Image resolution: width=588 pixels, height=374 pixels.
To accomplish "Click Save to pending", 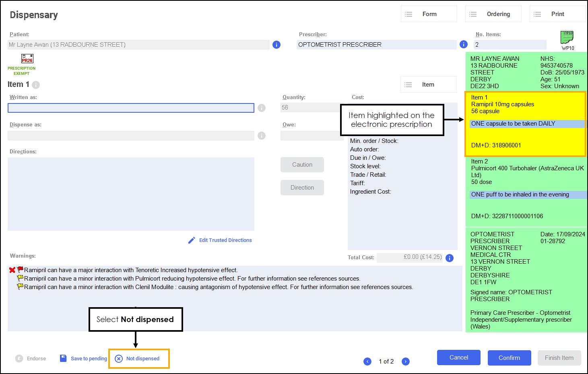I will tap(84, 359).
